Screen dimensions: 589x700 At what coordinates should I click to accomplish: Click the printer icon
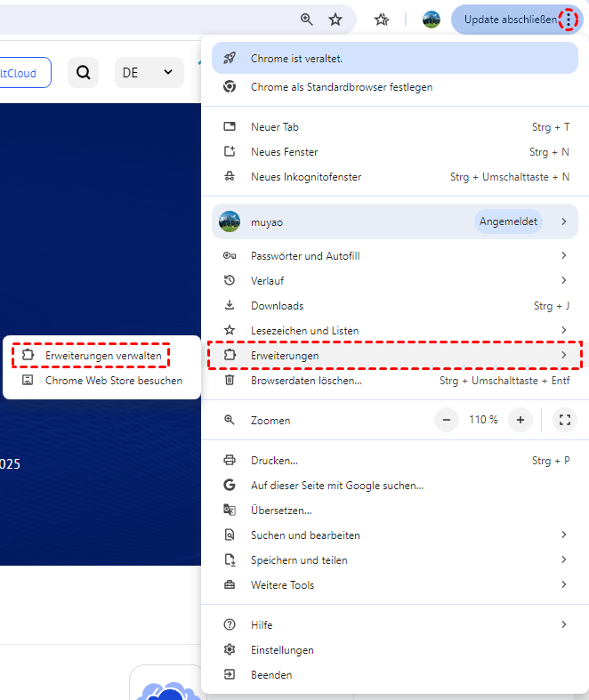coord(230,460)
